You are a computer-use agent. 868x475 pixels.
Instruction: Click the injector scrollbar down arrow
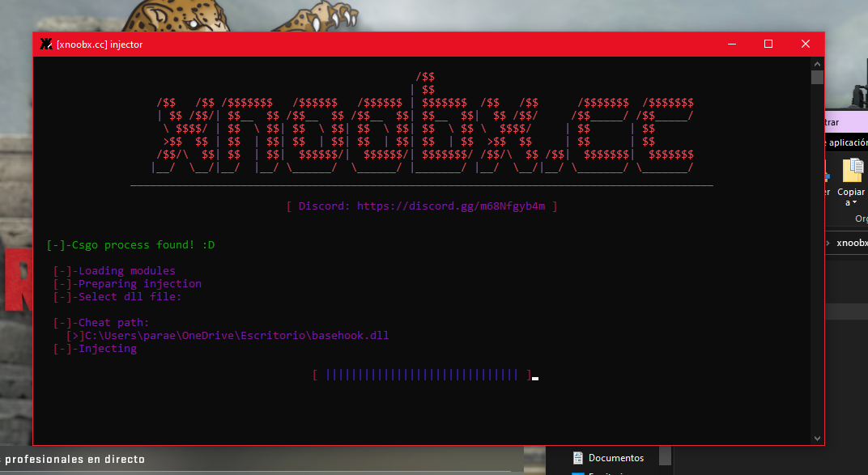[x=817, y=439]
